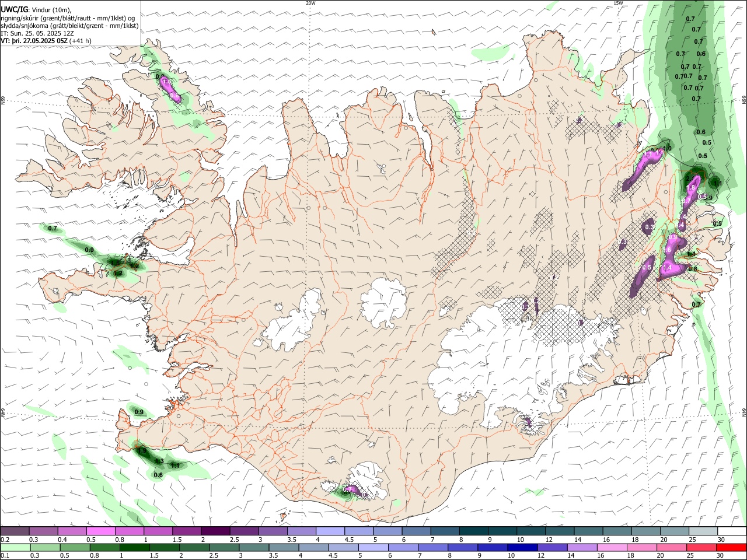Click the pale green swatch labeled 0.1 in bottom legend
The height and width of the screenshot is (560, 747).
15,548
